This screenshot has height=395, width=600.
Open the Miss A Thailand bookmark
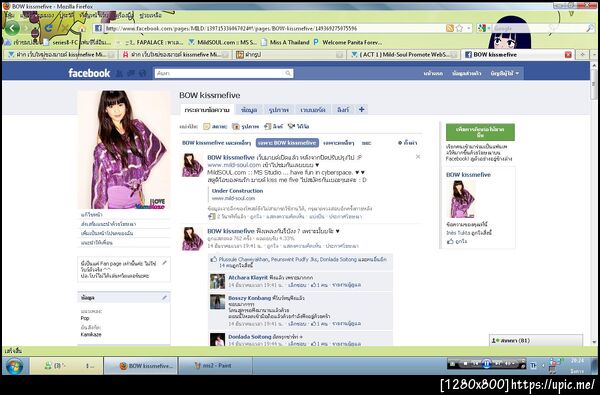point(285,42)
